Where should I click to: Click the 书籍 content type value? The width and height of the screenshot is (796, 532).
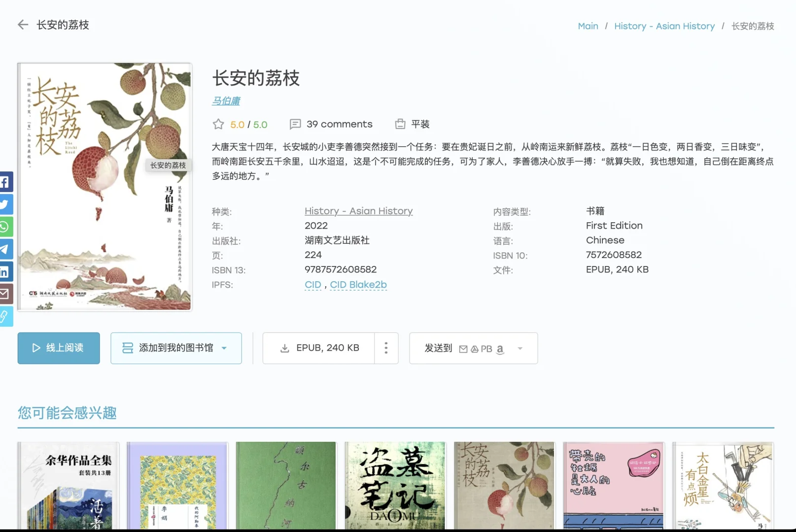[595, 211]
